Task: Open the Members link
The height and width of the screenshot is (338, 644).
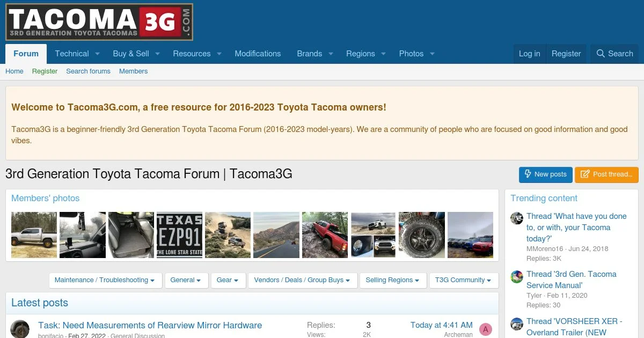Action: pos(133,71)
